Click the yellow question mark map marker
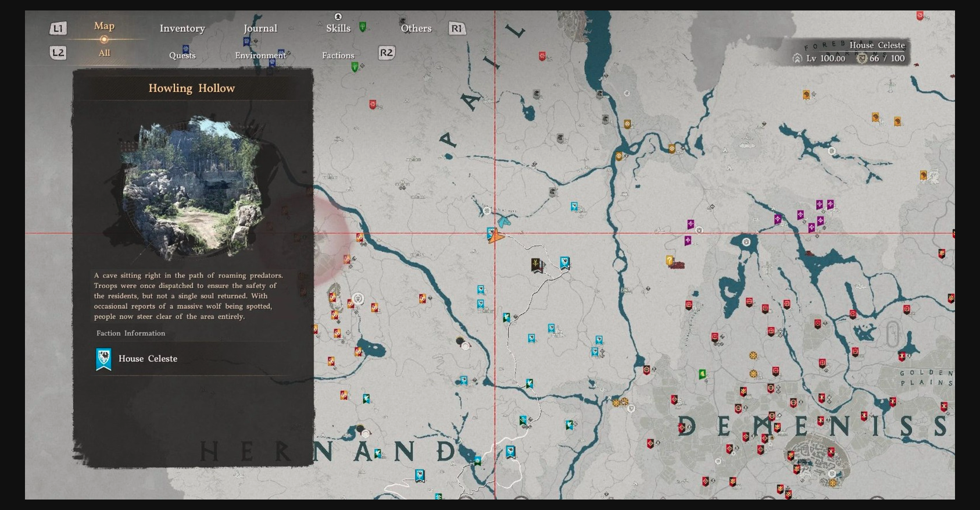 pos(670,261)
